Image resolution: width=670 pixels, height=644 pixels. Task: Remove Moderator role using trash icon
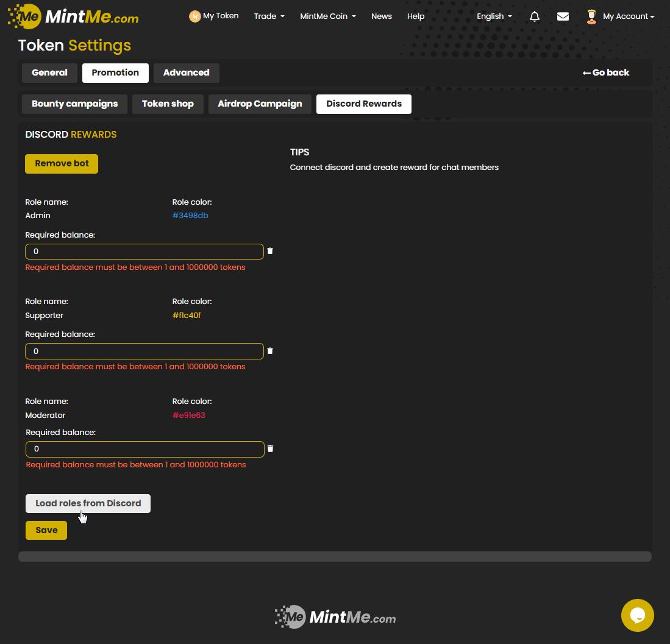point(270,448)
